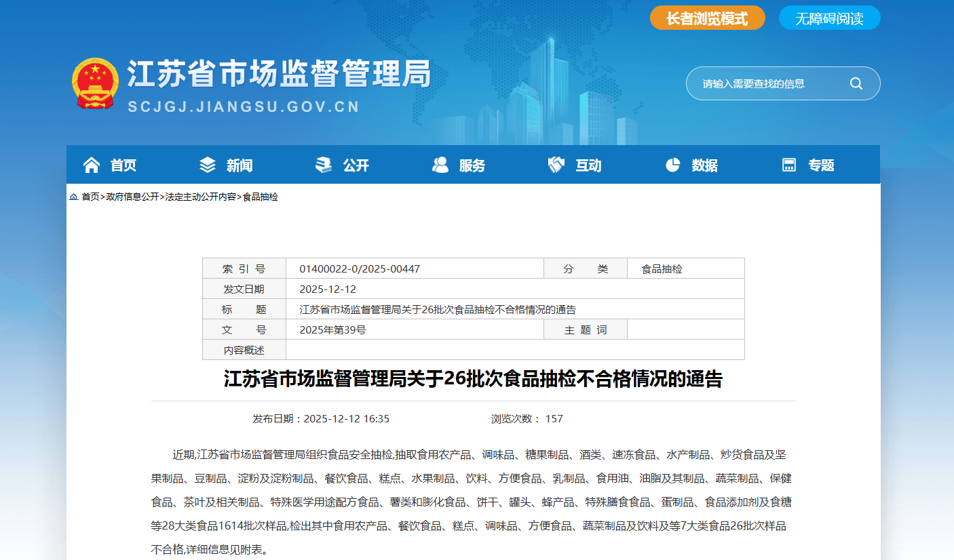Open the 新闻 menu item
The image size is (954, 560).
[x=240, y=165]
